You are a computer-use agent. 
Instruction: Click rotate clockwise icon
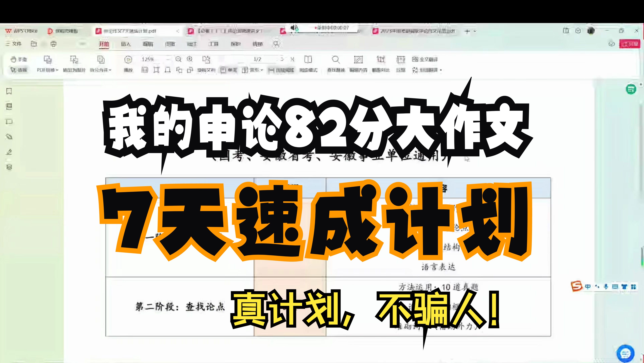pos(190,70)
